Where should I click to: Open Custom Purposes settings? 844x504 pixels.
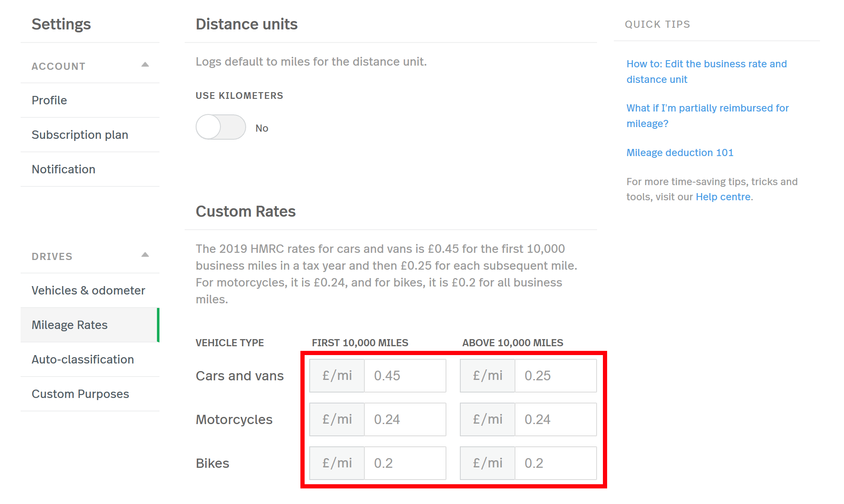[x=90, y=394]
